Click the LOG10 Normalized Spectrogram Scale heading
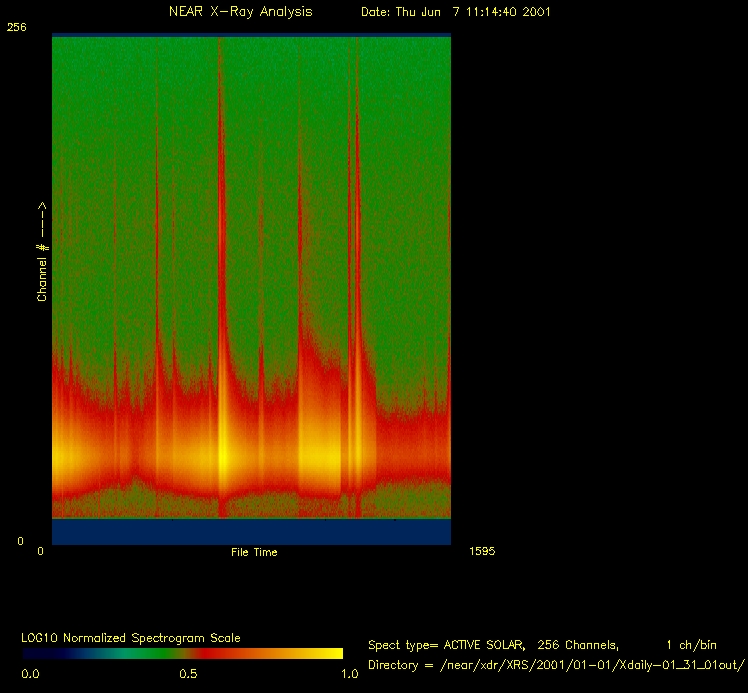 pyautogui.click(x=131, y=638)
